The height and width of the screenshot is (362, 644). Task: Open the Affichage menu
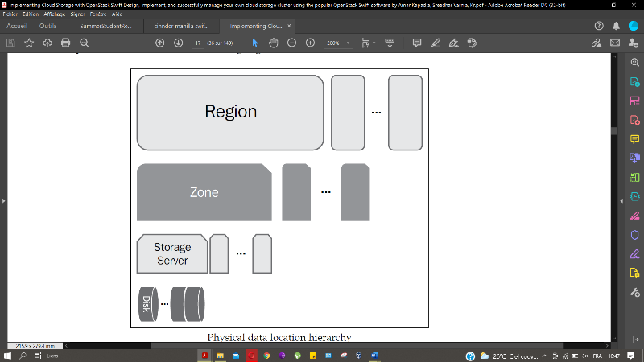(56, 14)
